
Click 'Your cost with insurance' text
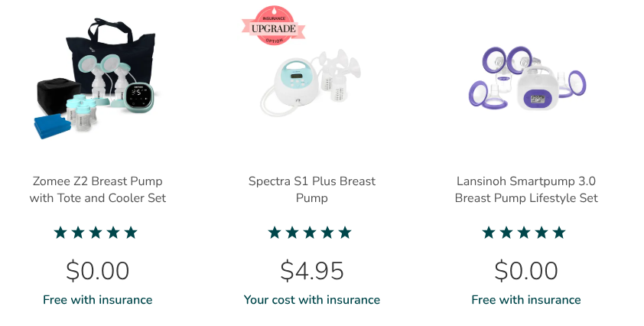click(312, 300)
